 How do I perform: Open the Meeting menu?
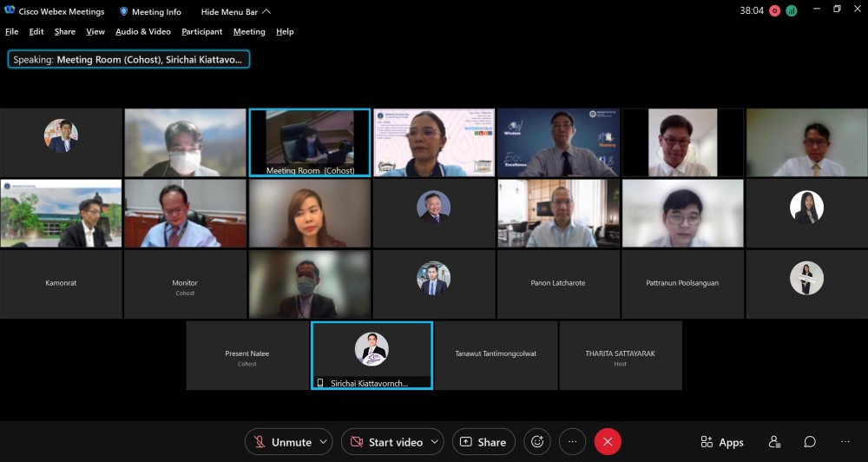(x=249, y=31)
